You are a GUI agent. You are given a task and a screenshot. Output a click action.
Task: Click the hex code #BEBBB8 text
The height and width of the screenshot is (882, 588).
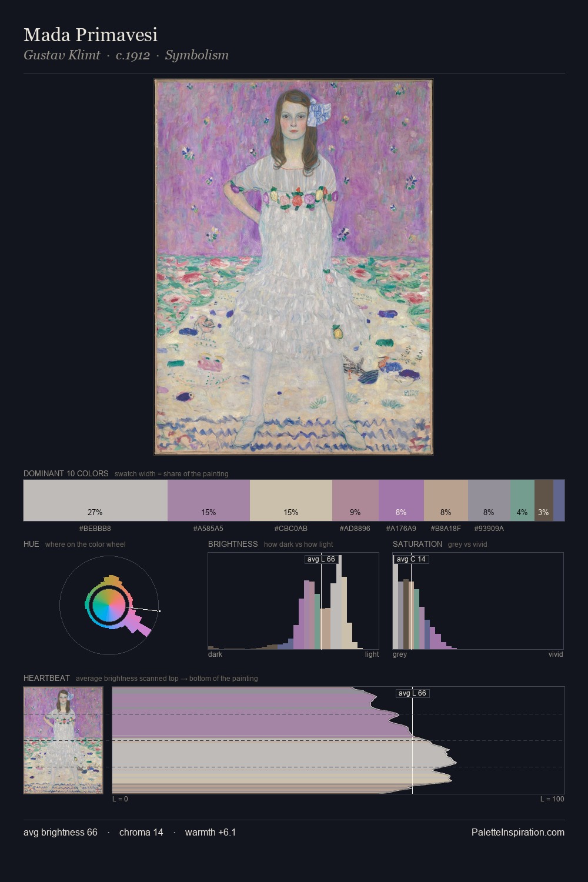[x=95, y=528]
